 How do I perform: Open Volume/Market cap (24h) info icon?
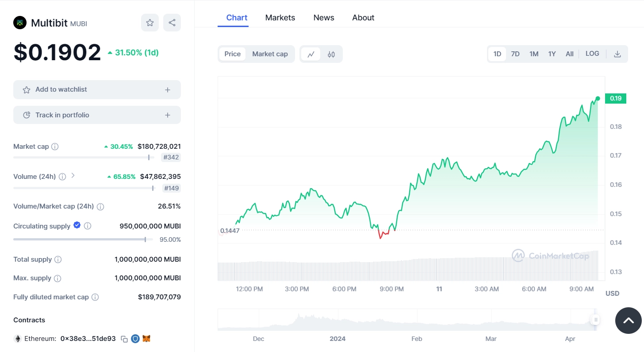tap(100, 207)
